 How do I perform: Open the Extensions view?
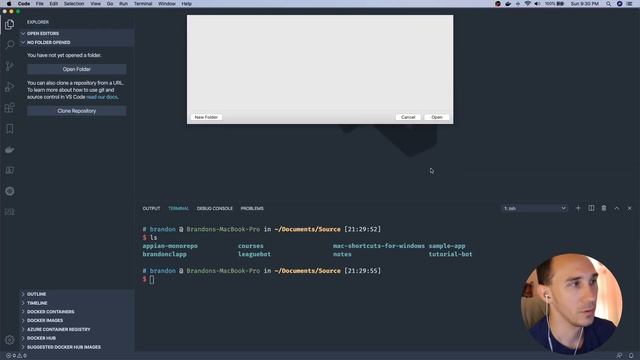pos(9,108)
